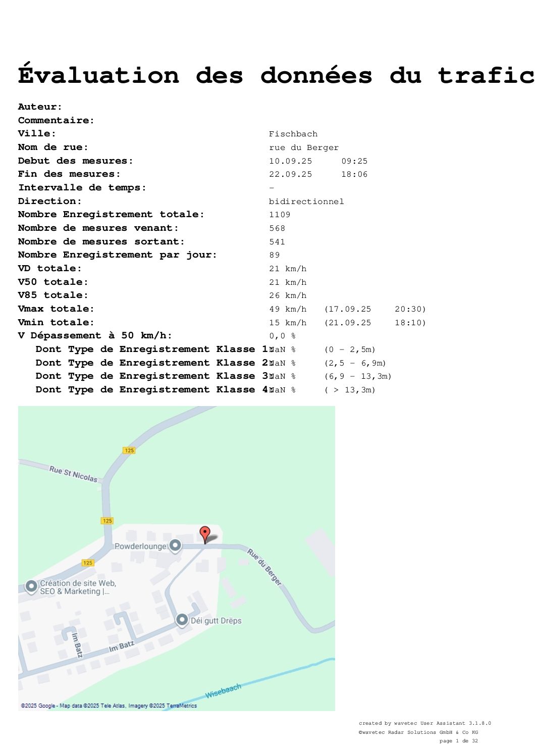Click the street name value 'rue du Berger'

pyautogui.click(x=304, y=147)
